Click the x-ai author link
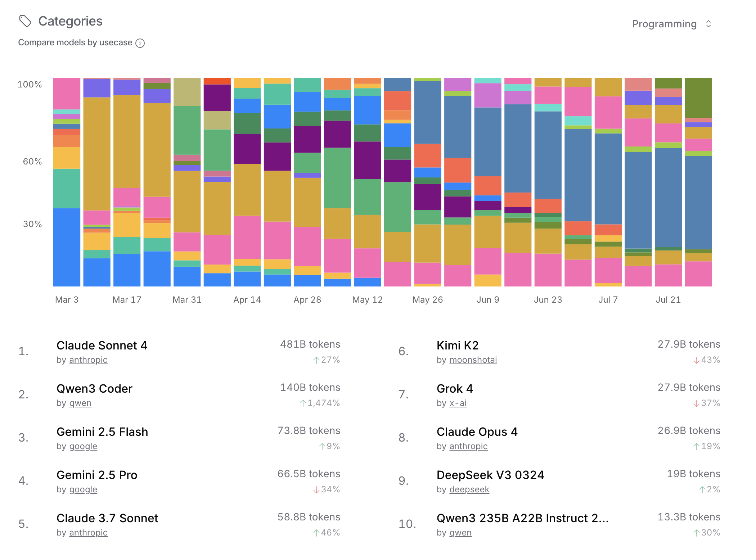This screenshot has width=756, height=560. pos(458,403)
